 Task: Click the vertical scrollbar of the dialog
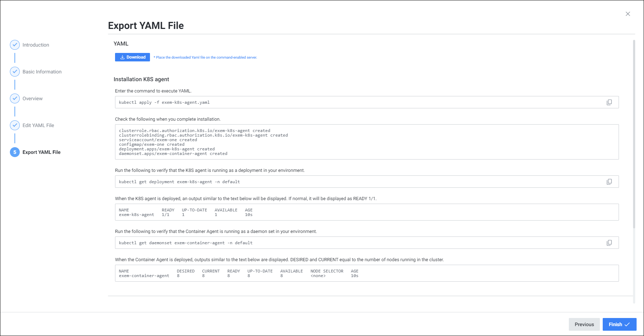click(x=634, y=134)
